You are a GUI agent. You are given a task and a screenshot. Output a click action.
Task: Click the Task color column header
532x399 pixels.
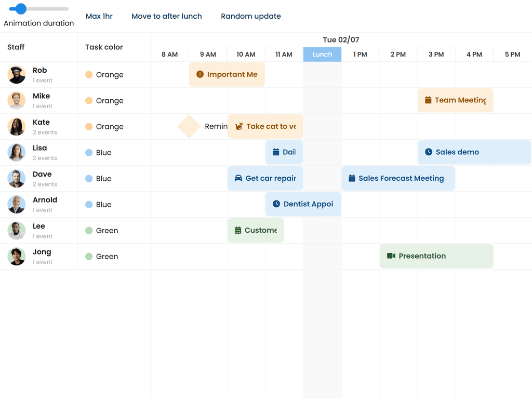[x=104, y=47]
